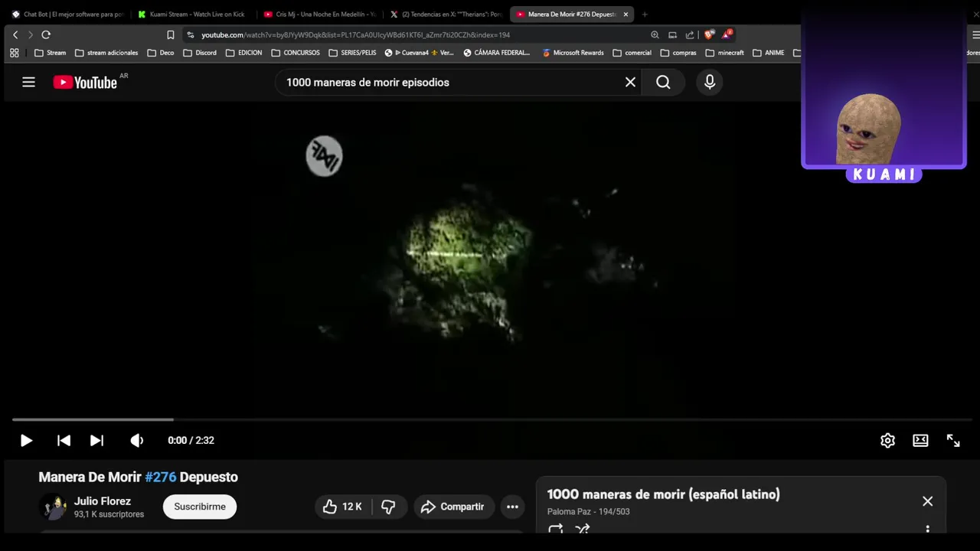This screenshot has width=980, height=551.
Task: Skip to the next playlist video
Action: [x=96, y=440]
